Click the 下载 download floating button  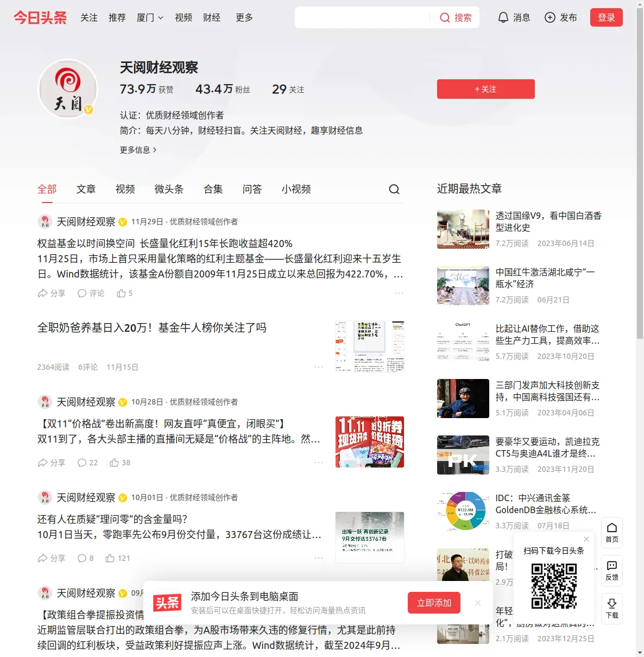pos(612,609)
